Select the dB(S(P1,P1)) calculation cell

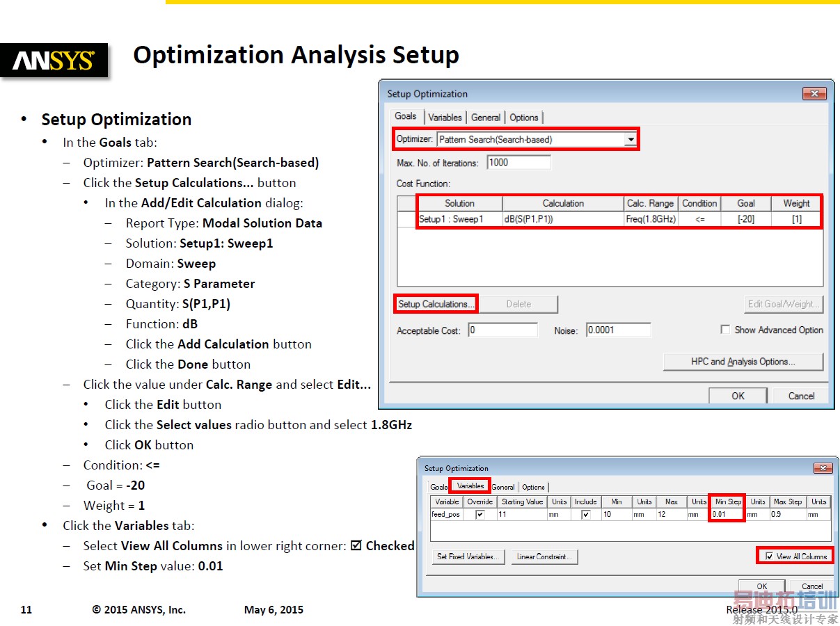click(563, 219)
